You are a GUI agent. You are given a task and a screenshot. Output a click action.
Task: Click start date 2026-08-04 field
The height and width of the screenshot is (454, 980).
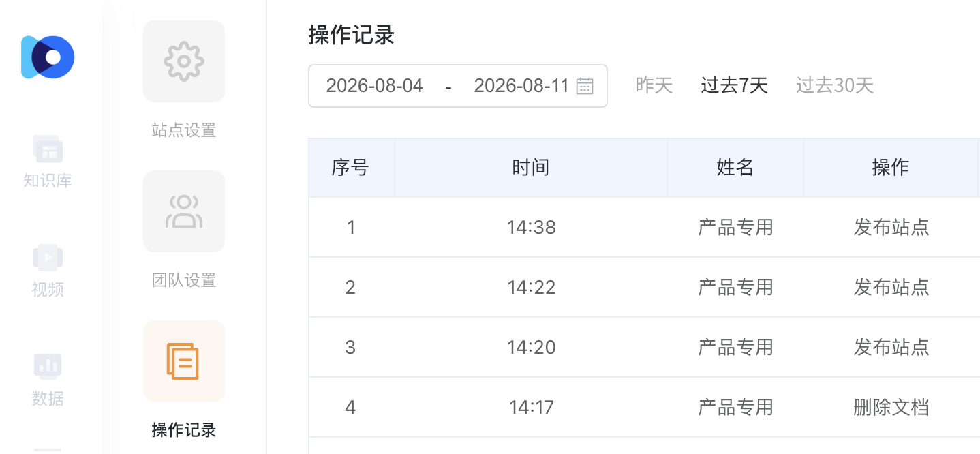coord(375,86)
